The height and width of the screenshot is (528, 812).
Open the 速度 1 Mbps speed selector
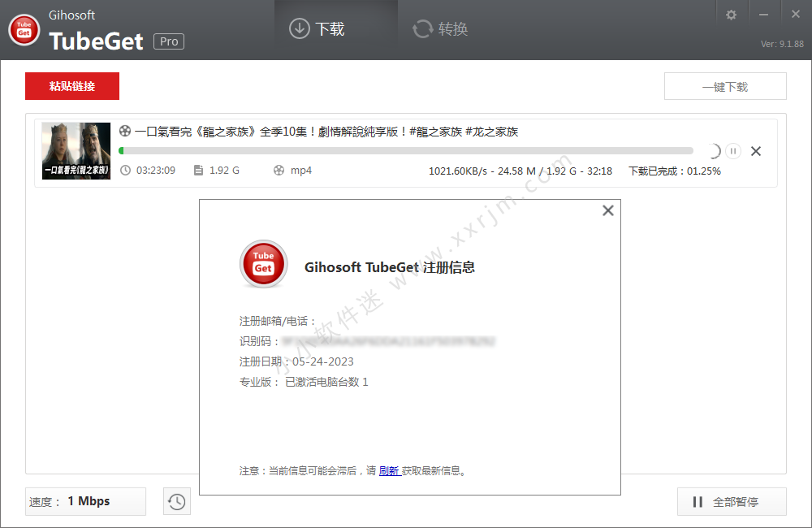[x=85, y=501]
